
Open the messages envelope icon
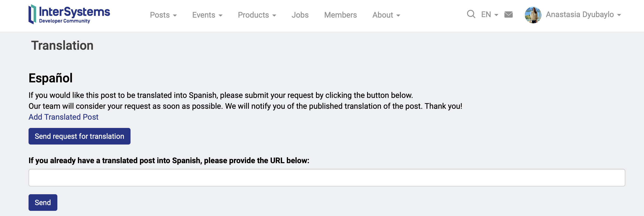[508, 15]
